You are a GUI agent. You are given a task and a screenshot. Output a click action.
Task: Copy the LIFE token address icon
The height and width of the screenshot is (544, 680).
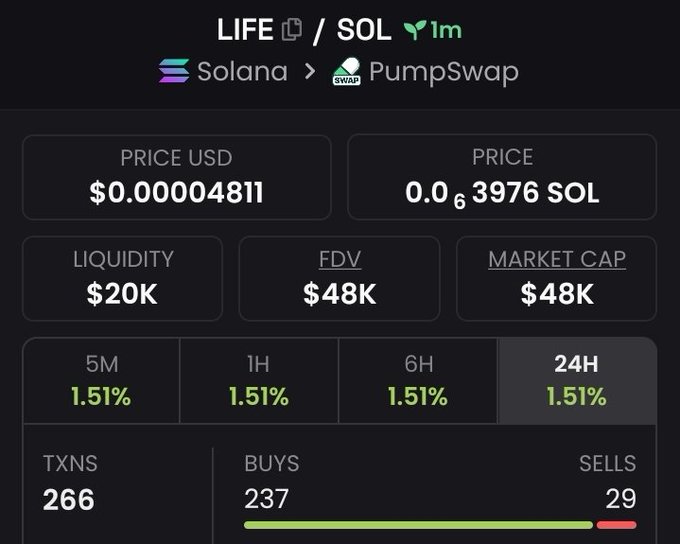tap(292, 30)
